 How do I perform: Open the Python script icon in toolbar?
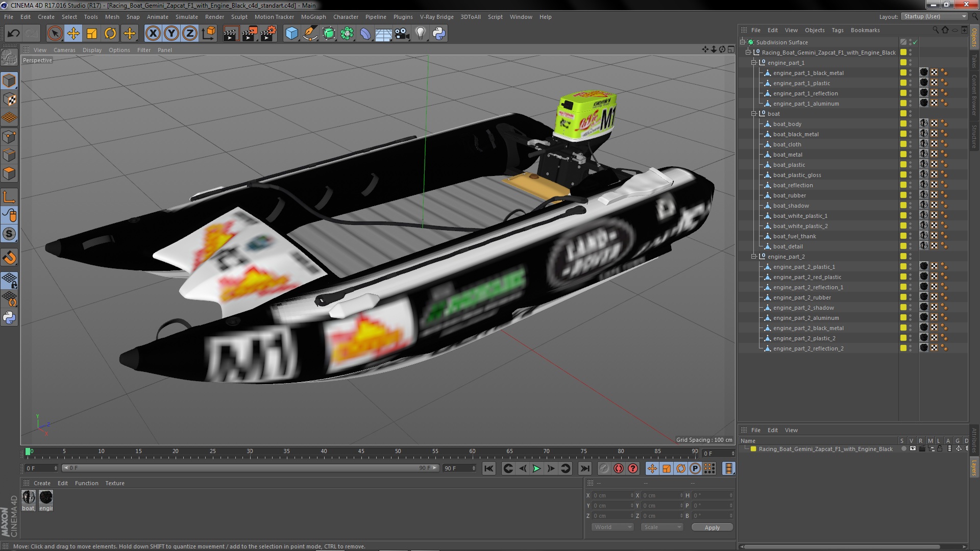(x=439, y=34)
